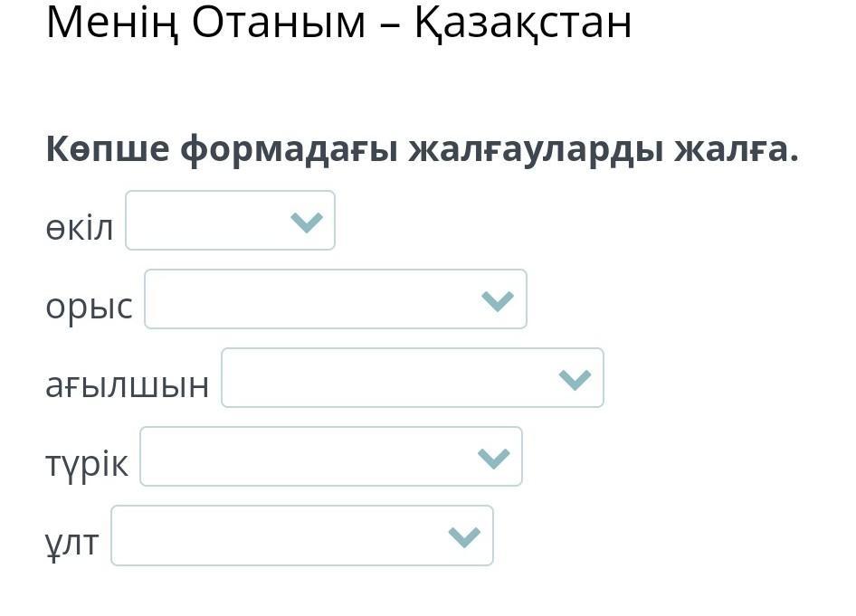Hit the chevron arrow beside ұлт
Viewport: 856px width, 616px height.
coord(464,536)
